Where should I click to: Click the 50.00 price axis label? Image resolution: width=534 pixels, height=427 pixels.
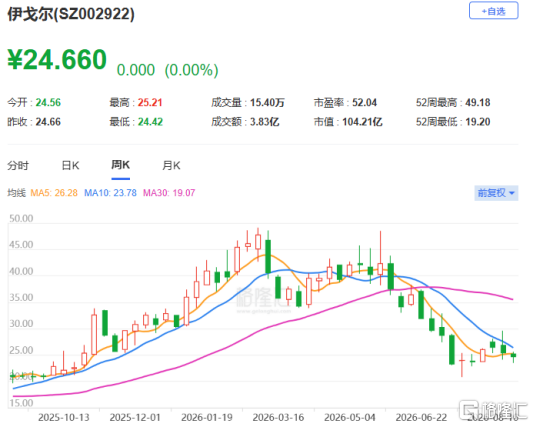pyautogui.click(x=21, y=219)
